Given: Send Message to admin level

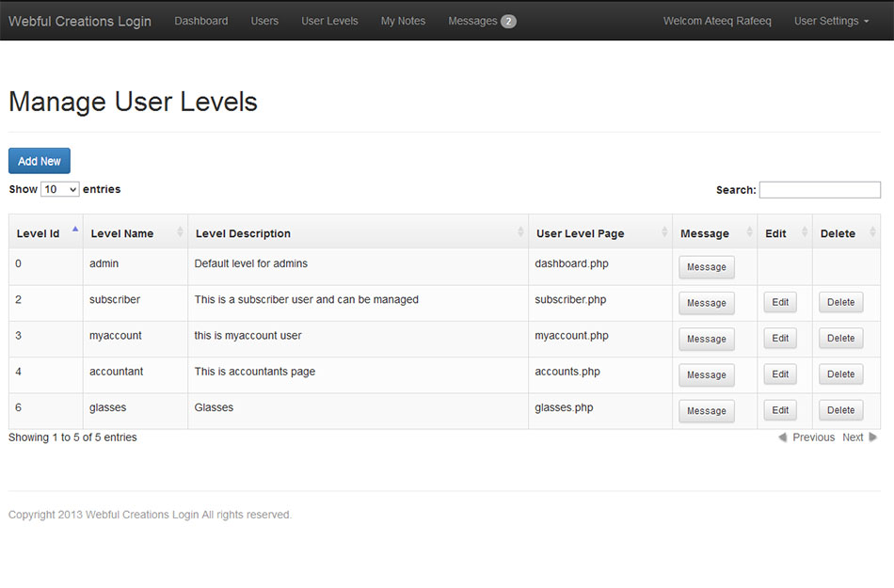Looking at the screenshot, I should pos(706,267).
